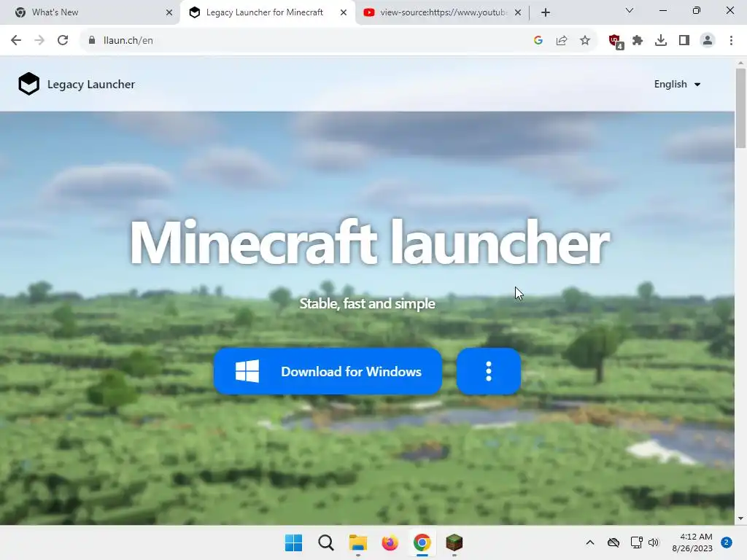Screen dimensions: 747x560
Task: Open volume control tray icon
Action: point(653,542)
